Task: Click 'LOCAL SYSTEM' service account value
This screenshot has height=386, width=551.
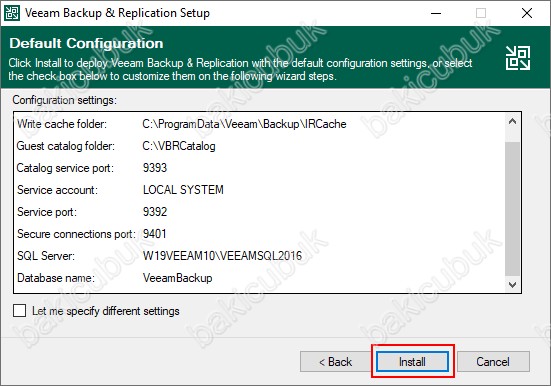Action: pyautogui.click(x=183, y=190)
